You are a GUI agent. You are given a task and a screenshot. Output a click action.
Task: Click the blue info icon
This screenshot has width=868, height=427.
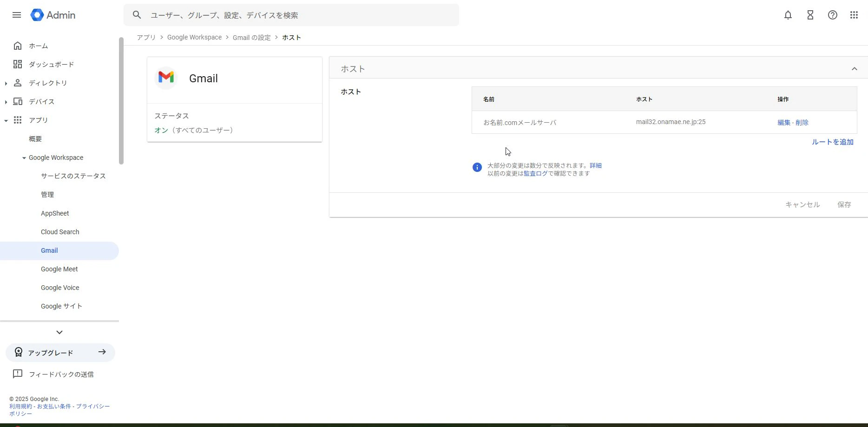pos(477,167)
